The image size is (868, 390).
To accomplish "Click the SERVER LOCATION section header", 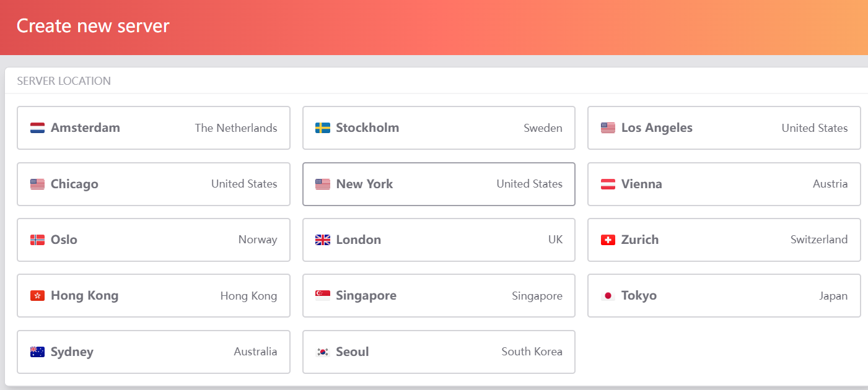I will pyautogui.click(x=64, y=81).
